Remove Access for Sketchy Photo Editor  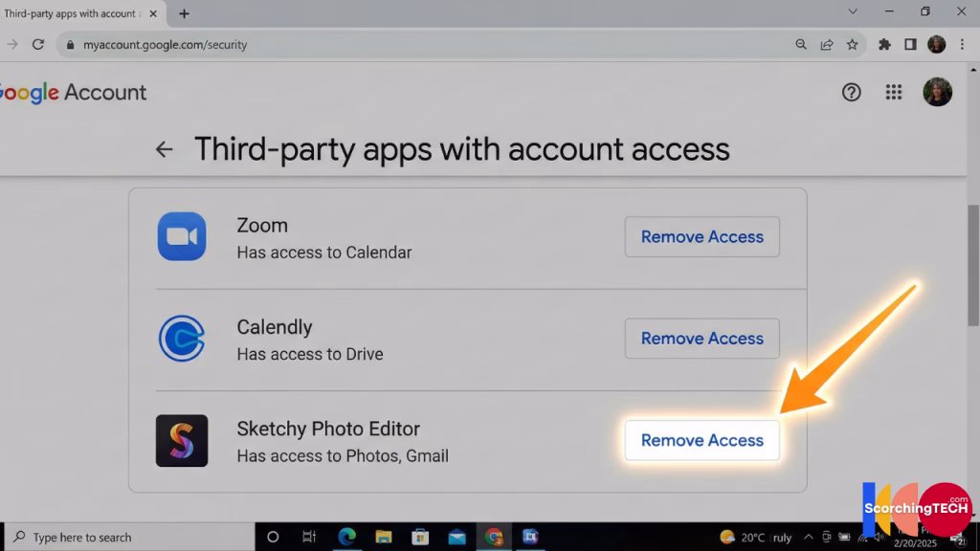[702, 440]
